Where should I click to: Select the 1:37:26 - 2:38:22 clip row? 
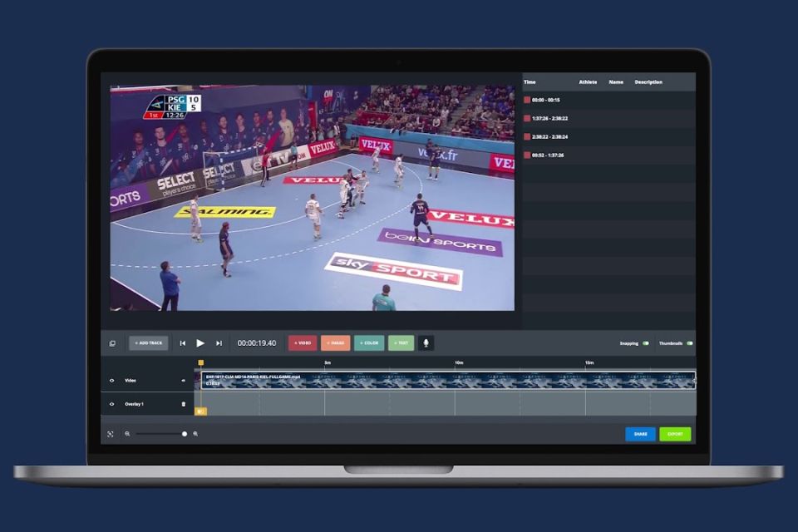pyautogui.click(x=608, y=119)
